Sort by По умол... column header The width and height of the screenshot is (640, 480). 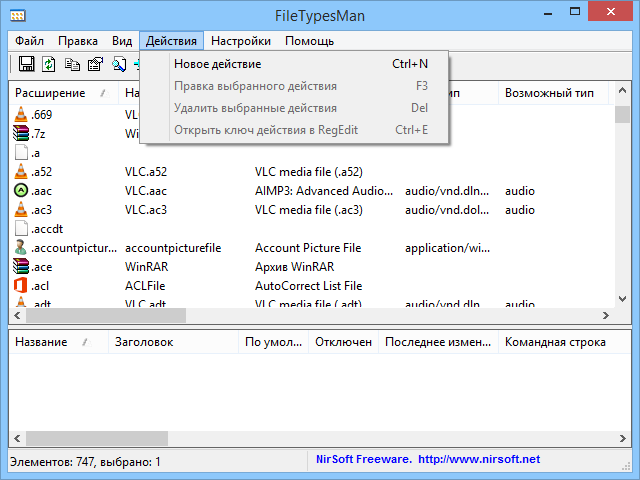coord(273,342)
